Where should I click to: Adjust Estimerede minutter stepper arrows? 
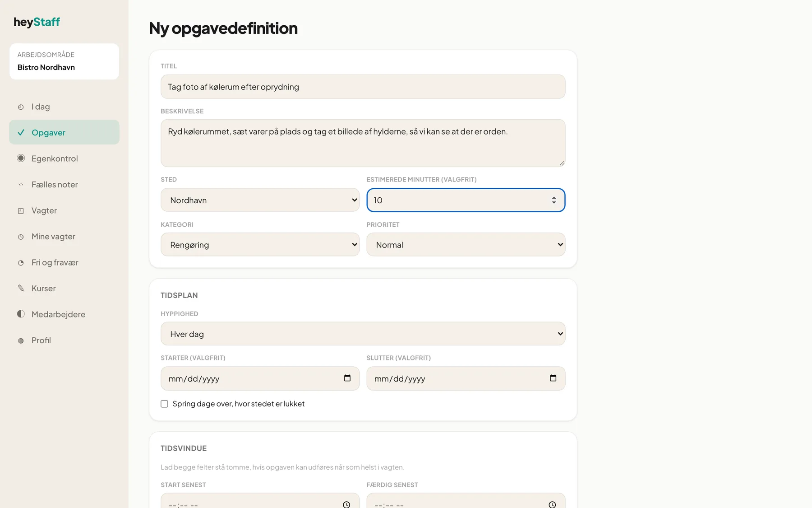point(554,200)
